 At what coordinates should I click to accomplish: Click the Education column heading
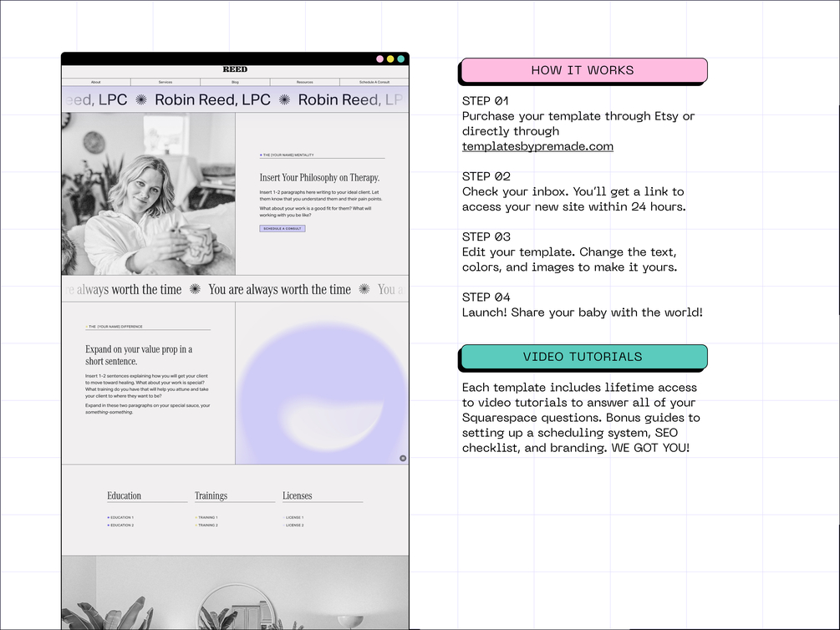tap(125, 495)
